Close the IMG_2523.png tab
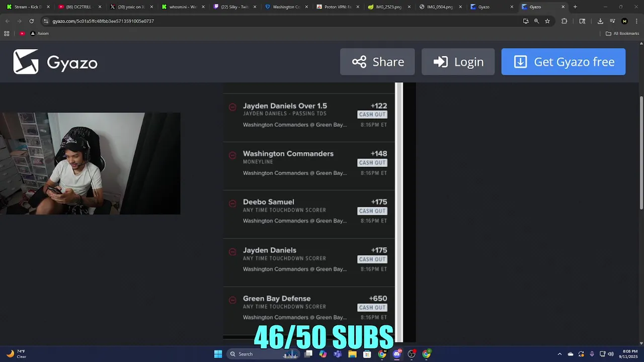 [409, 7]
